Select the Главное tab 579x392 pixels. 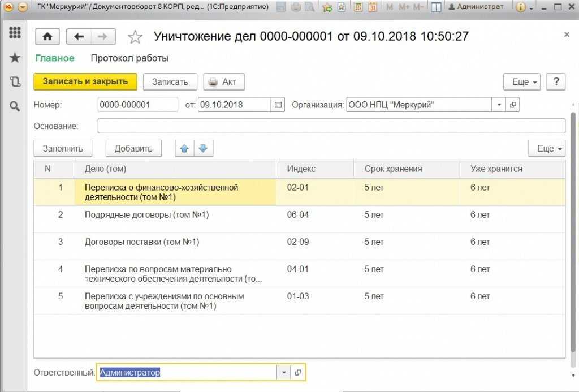click(55, 58)
